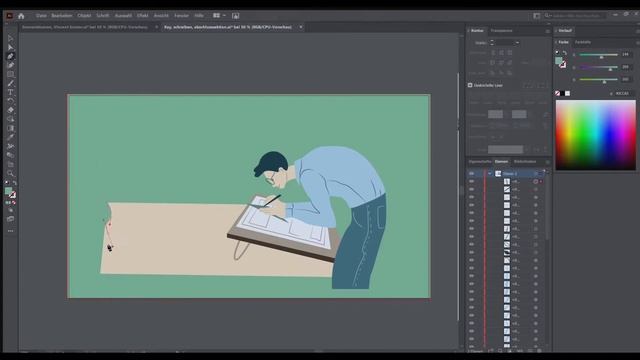Select the black swatch in Farbe panel
The width and height of the screenshot is (640, 360).
coord(562,93)
